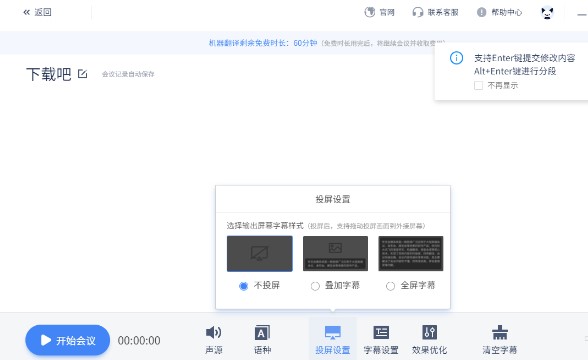This screenshot has height=360, width=588.
Task: Click the free translation time notice
Action: [x=327, y=43]
